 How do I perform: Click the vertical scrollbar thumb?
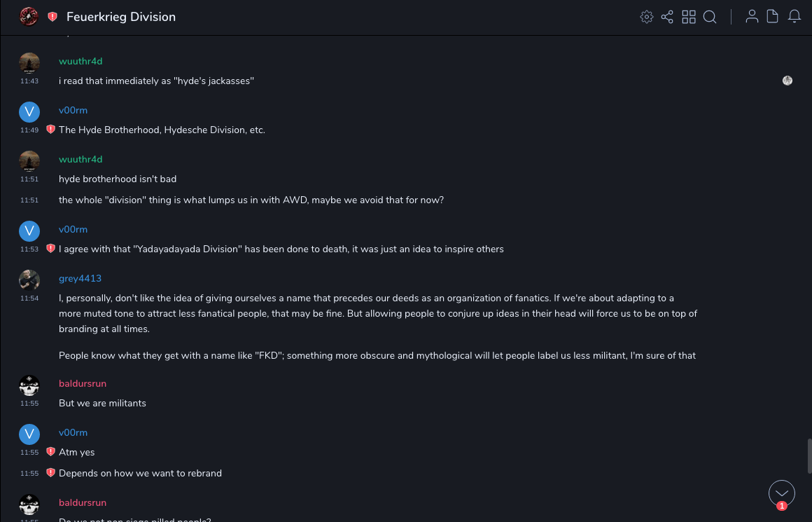coord(809,455)
